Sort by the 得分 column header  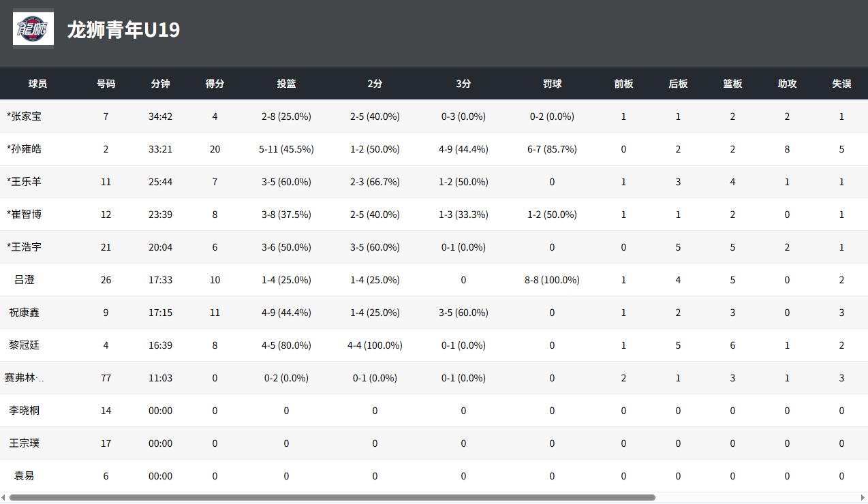(x=215, y=84)
